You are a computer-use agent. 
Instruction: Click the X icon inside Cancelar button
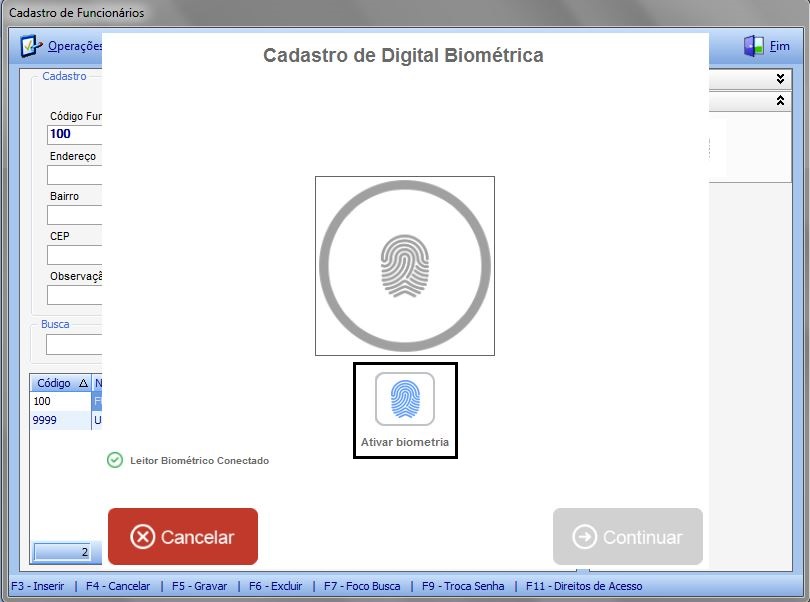tap(143, 537)
